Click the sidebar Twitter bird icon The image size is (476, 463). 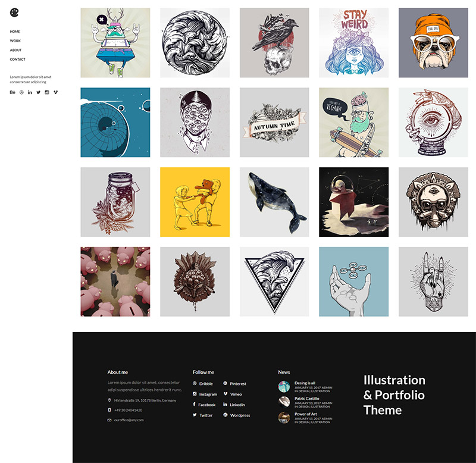pos(38,92)
